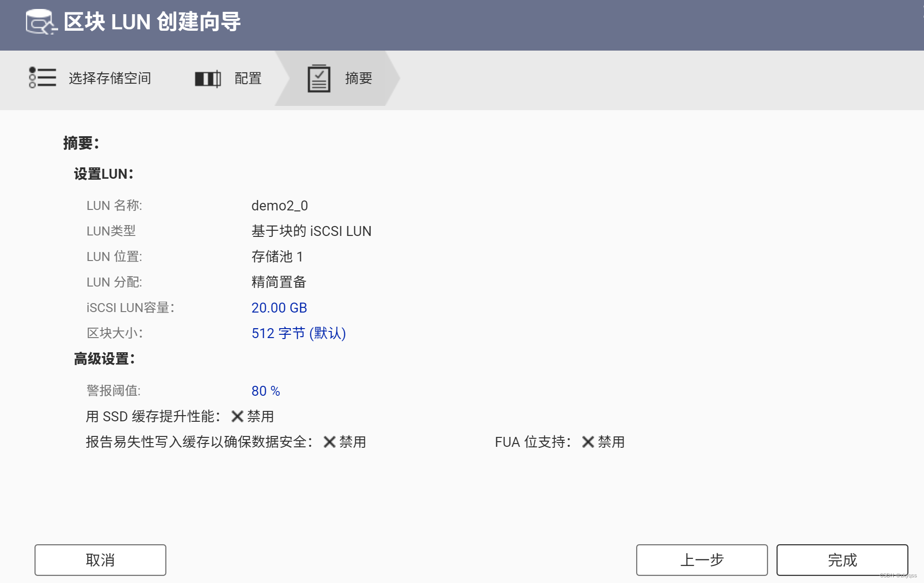Image resolution: width=924 pixels, height=583 pixels.
Task: Click the LUN name demo2_0
Action: click(279, 206)
